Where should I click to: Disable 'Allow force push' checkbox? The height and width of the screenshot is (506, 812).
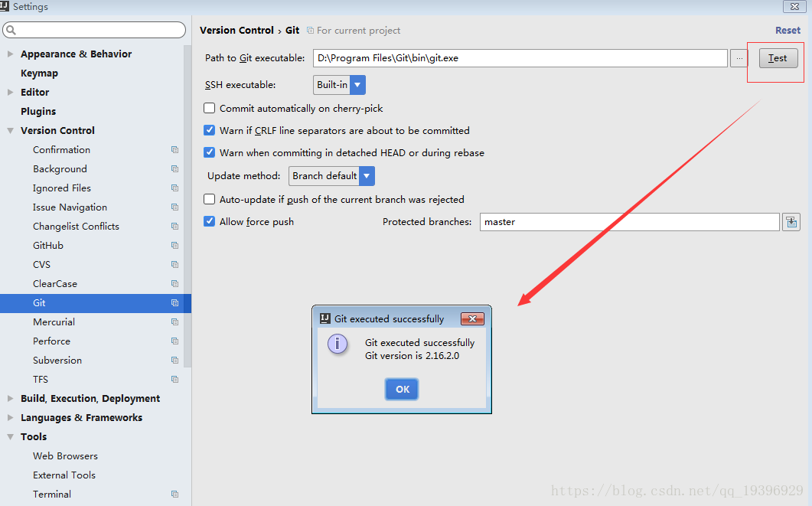pos(209,222)
